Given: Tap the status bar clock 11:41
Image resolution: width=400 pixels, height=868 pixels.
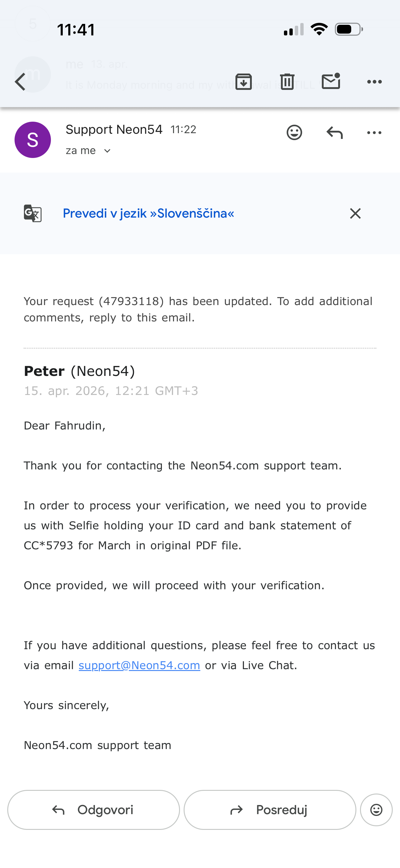Looking at the screenshot, I should (76, 30).
